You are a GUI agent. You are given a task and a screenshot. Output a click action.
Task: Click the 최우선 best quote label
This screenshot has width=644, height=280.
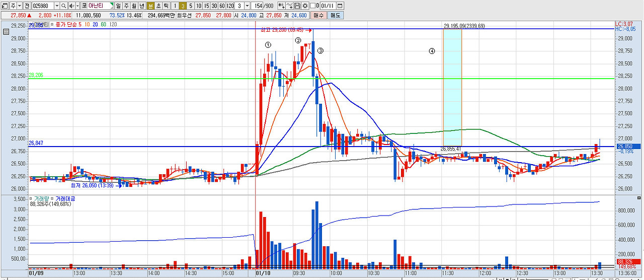184,16
